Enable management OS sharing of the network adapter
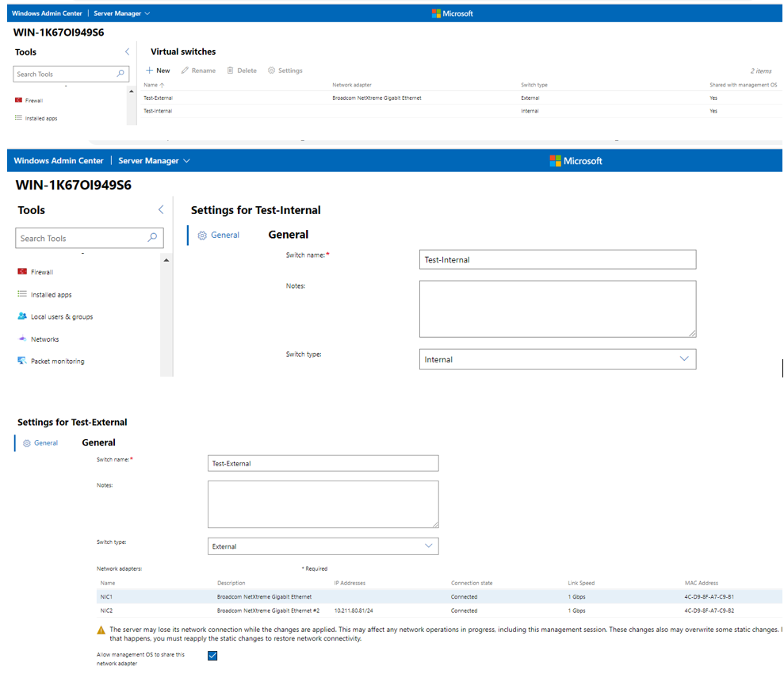The image size is (784, 674). 212,655
